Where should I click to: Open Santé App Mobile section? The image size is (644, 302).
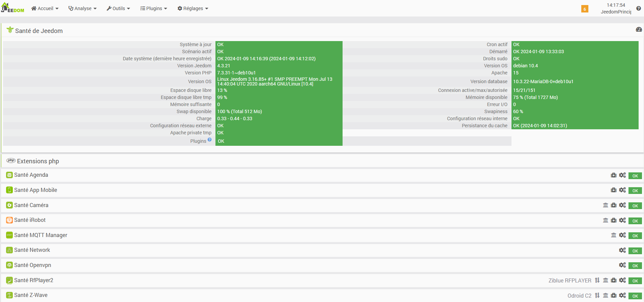tap(35, 190)
